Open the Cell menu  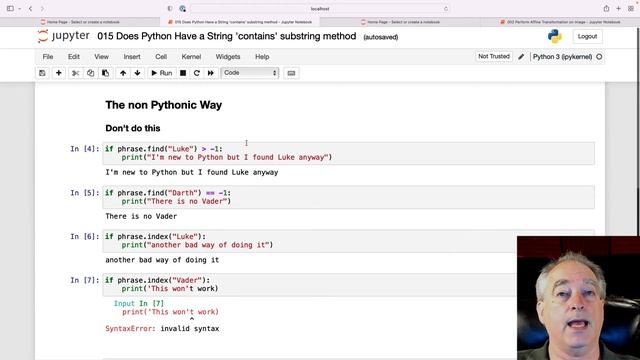(161, 57)
